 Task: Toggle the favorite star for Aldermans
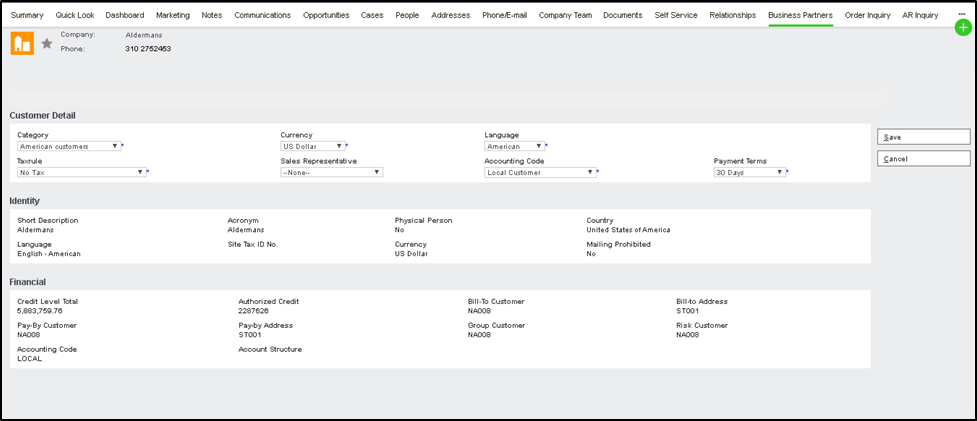[46, 43]
